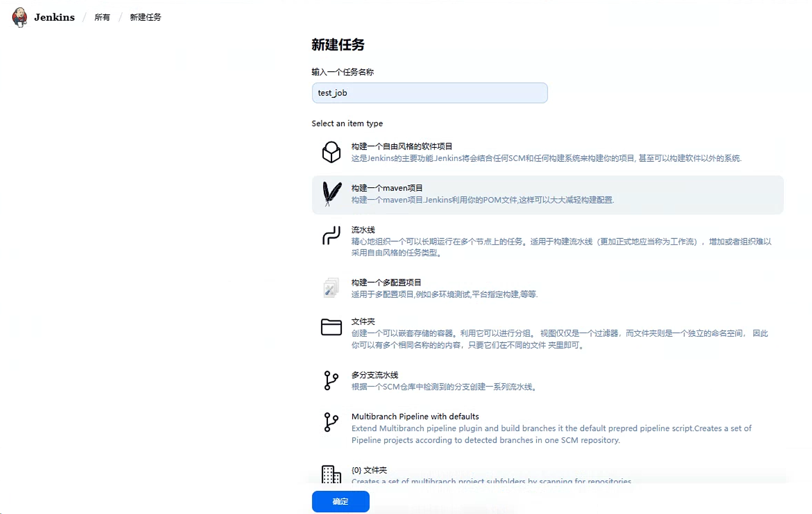Choose the 流水线 option title
This screenshot has width=812, height=514.
[x=363, y=230]
